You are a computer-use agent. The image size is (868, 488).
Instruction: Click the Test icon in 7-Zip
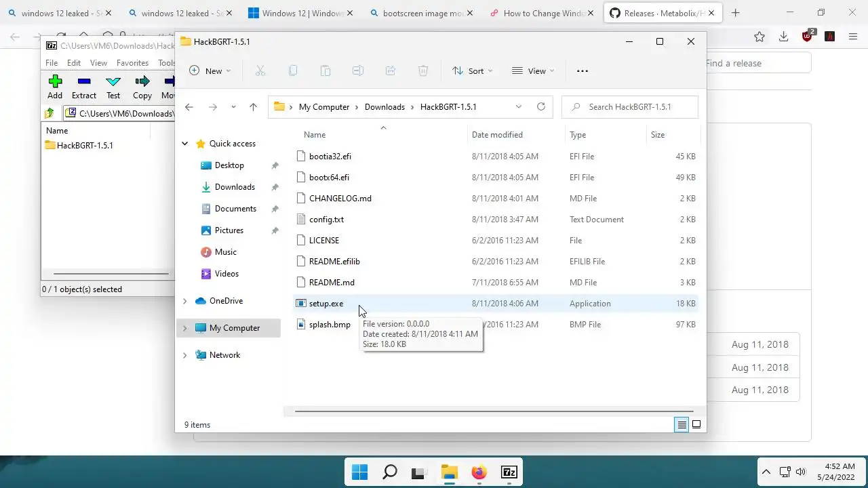coord(113,82)
